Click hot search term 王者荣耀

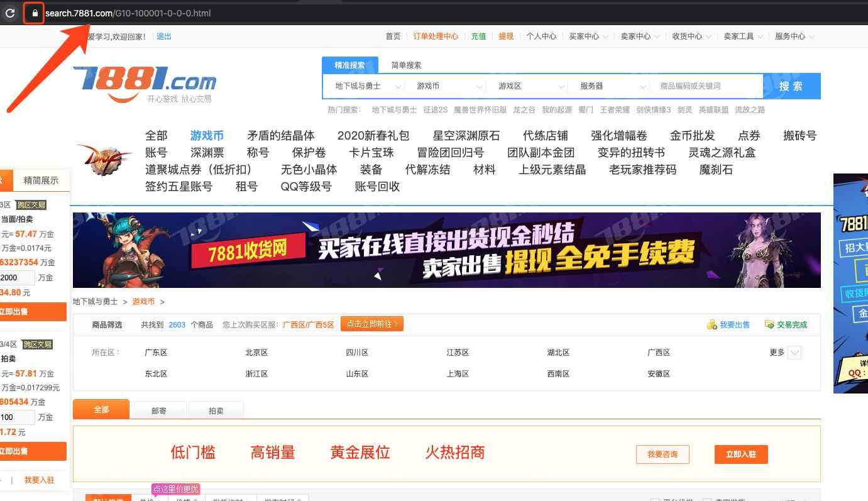tap(615, 110)
